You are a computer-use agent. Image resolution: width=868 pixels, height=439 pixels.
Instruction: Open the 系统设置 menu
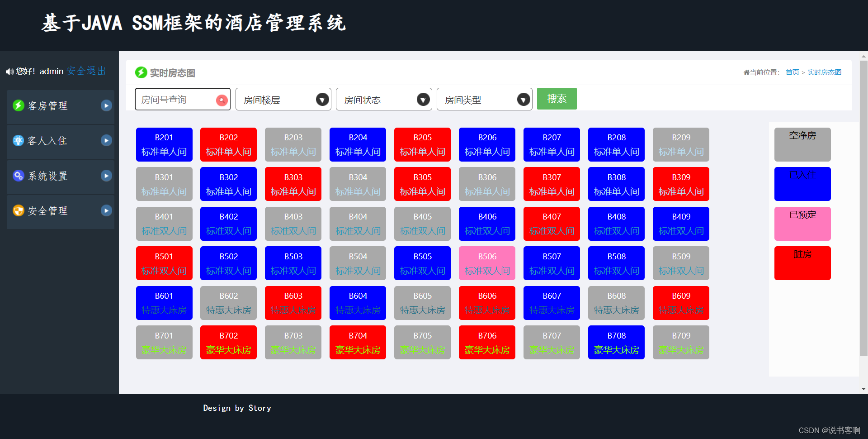(61, 177)
